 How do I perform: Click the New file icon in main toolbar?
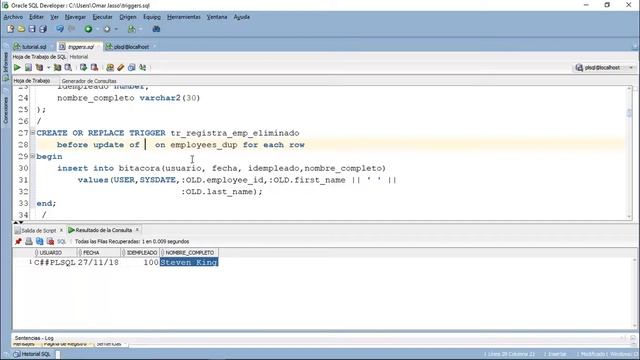[11, 29]
